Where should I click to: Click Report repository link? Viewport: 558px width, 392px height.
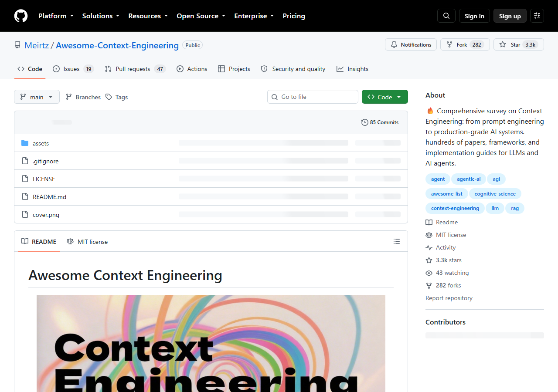tap(449, 298)
